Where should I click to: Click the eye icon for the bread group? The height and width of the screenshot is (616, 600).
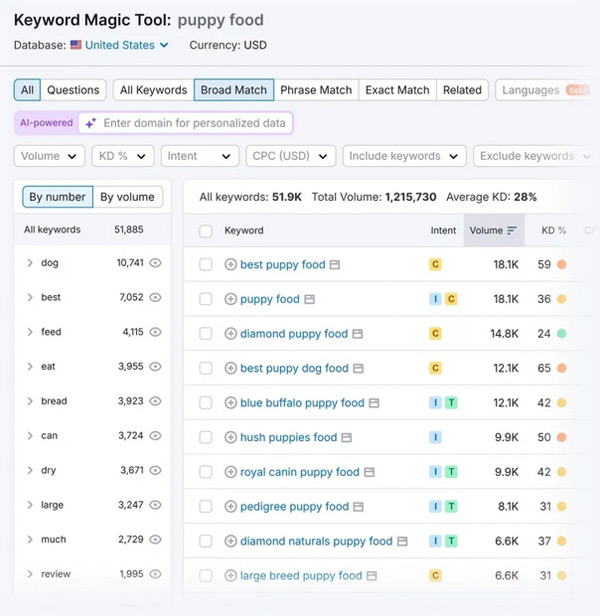(x=155, y=401)
